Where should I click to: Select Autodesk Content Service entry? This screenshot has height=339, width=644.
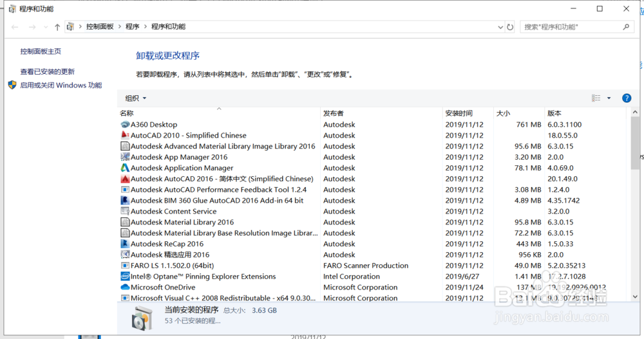pyautogui.click(x=173, y=212)
